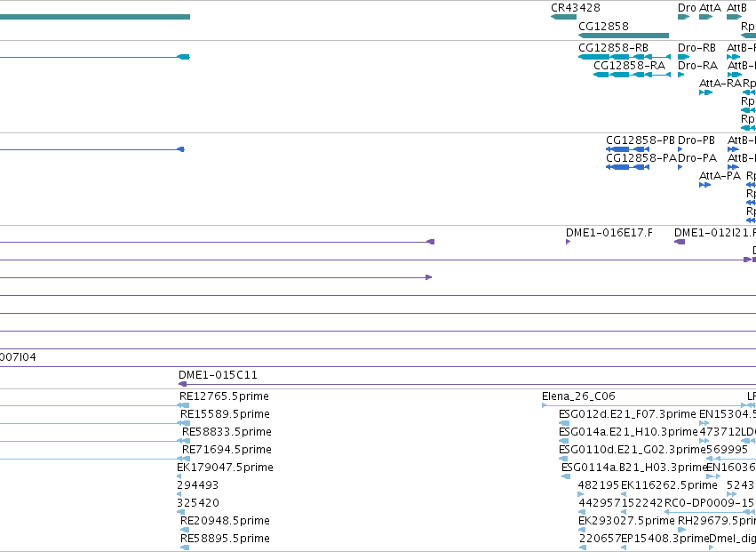Image resolution: width=756 pixels, height=552 pixels.
Task: Select the Dro gene arrow
Action: [x=683, y=17]
